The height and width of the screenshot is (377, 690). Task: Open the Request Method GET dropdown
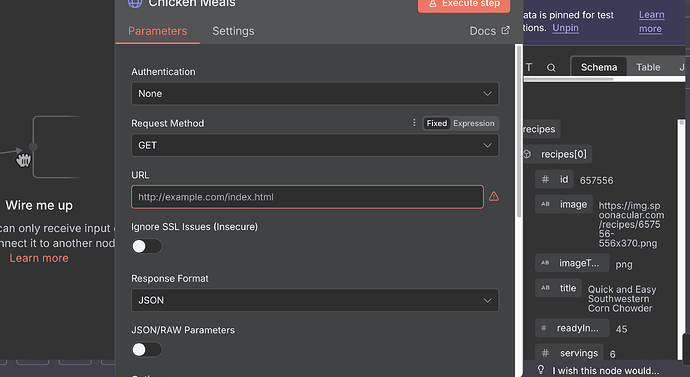[315, 145]
